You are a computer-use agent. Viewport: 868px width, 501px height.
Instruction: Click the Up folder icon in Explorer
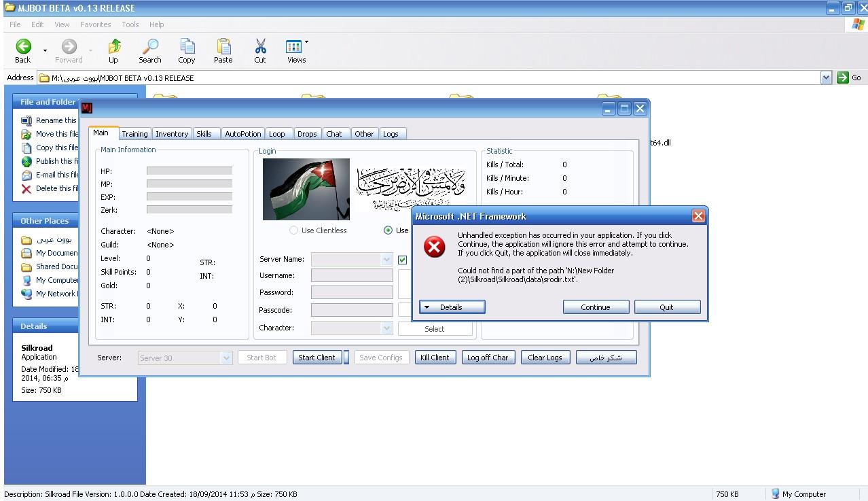point(114,46)
